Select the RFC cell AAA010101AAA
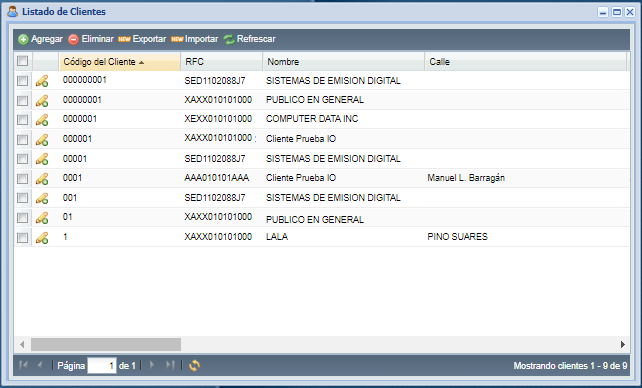This screenshot has width=642, height=388. click(217, 178)
